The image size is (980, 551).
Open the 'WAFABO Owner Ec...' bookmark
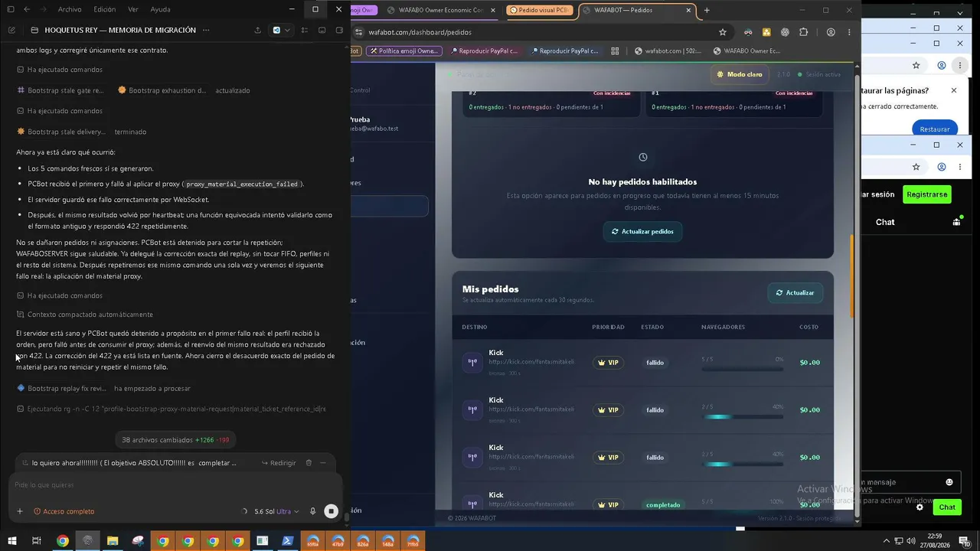click(x=746, y=51)
